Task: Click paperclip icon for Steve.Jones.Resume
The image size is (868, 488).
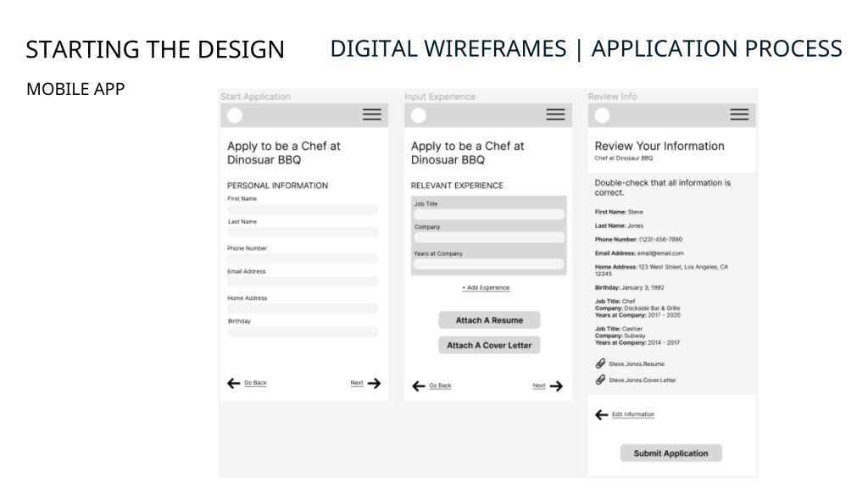Action: point(601,363)
